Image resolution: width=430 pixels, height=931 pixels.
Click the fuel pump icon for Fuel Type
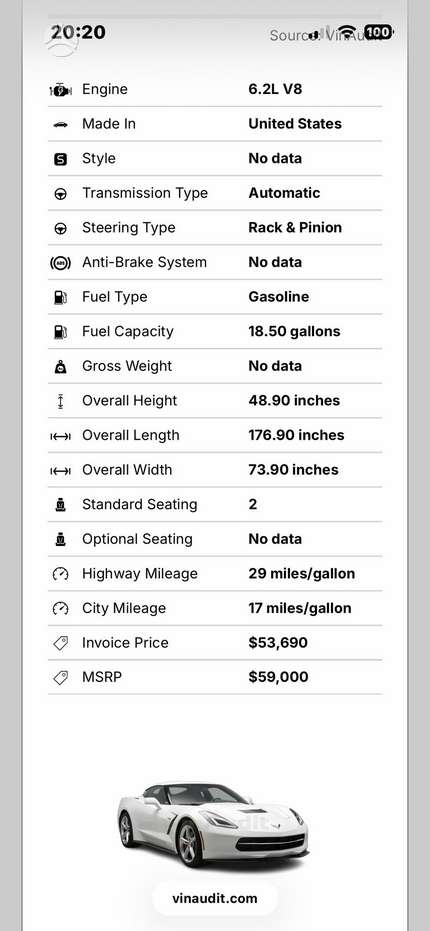[x=61, y=297]
